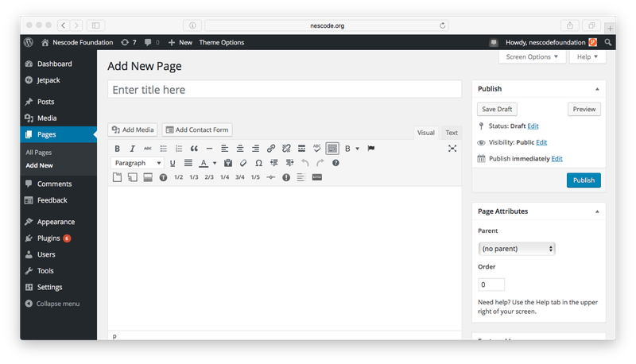Publish the page
The width and height of the screenshot is (636, 364).
tap(584, 180)
